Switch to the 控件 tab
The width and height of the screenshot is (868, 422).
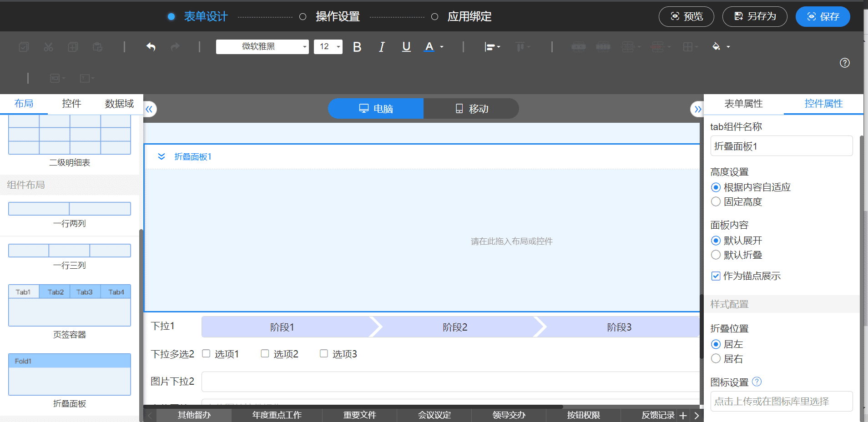click(71, 104)
